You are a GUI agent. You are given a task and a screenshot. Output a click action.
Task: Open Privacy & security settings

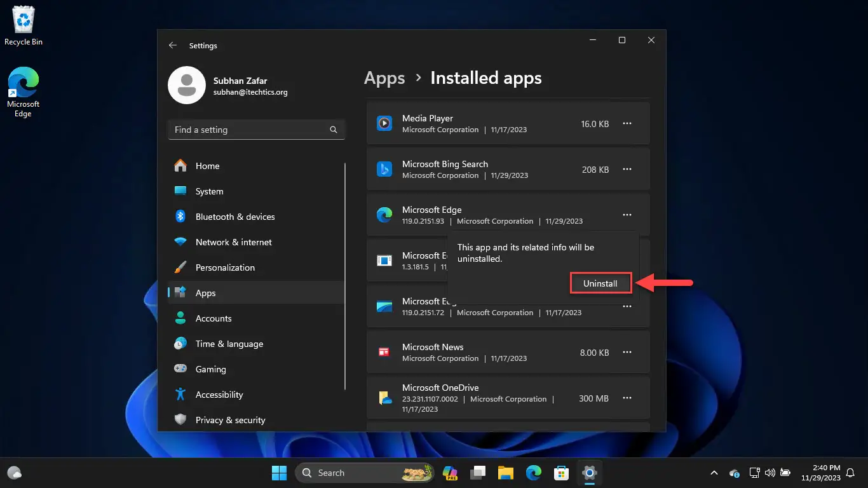256,420
